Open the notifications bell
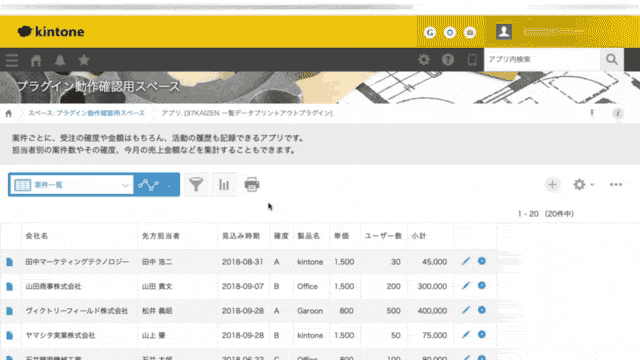The image size is (640, 360). click(x=60, y=60)
